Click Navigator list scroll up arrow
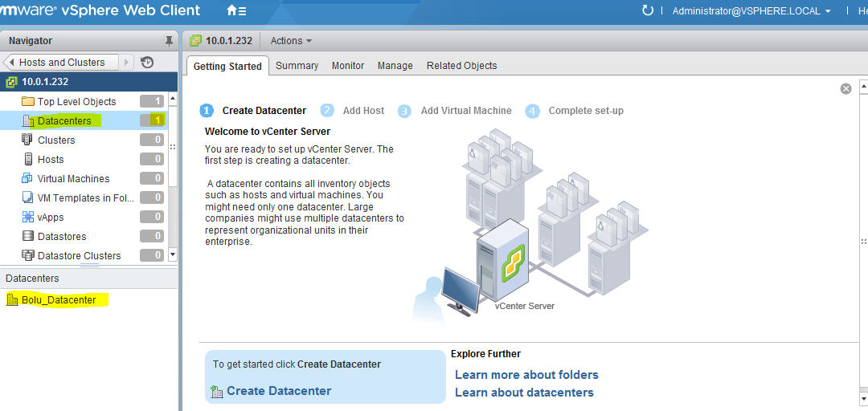The height and width of the screenshot is (411, 868). tap(172, 99)
